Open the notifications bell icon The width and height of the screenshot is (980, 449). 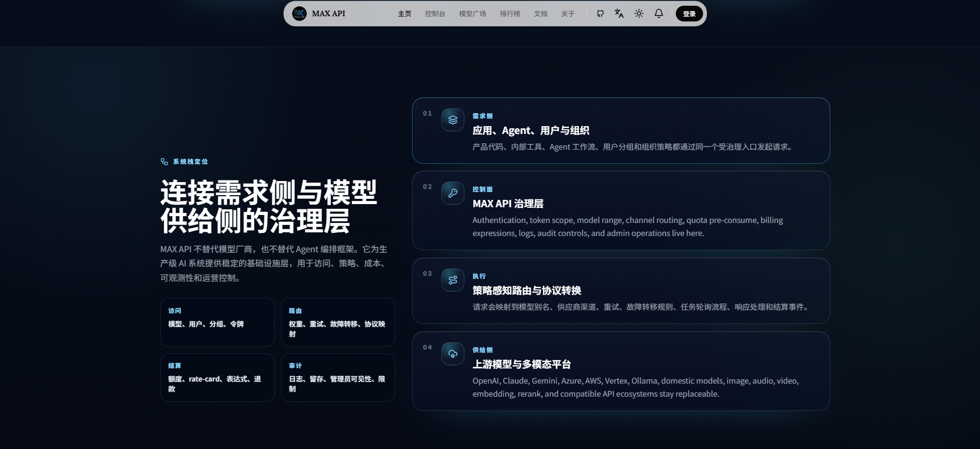point(659,14)
